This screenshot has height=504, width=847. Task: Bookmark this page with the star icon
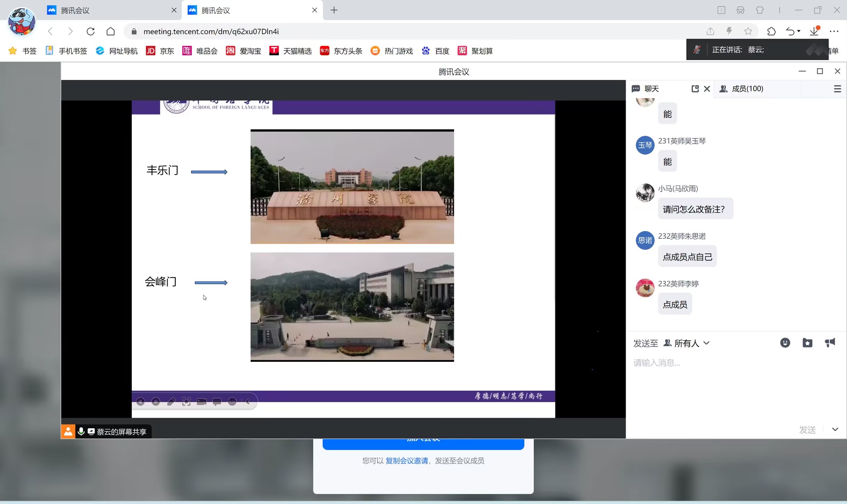(x=748, y=32)
